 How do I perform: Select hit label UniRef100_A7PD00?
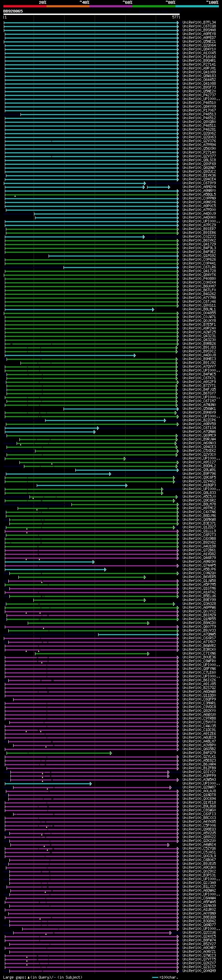pos(199,210)
